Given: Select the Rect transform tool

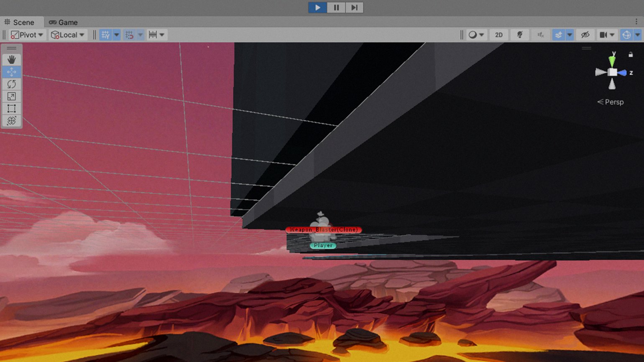Looking at the screenshot, I should click(x=11, y=109).
